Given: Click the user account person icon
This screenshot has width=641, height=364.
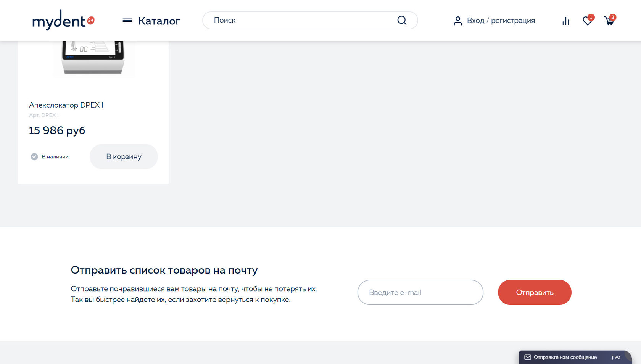Looking at the screenshot, I should [457, 21].
